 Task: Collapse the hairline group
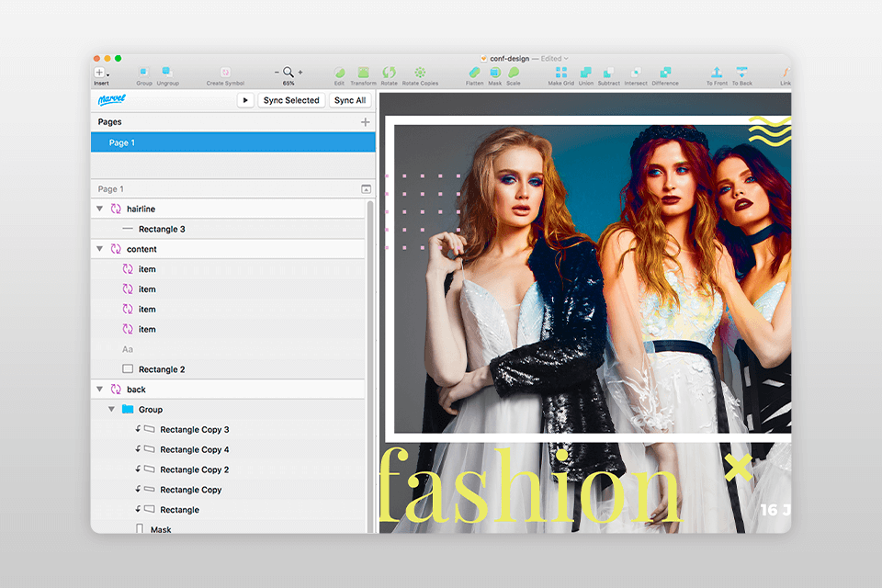tap(99, 209)
